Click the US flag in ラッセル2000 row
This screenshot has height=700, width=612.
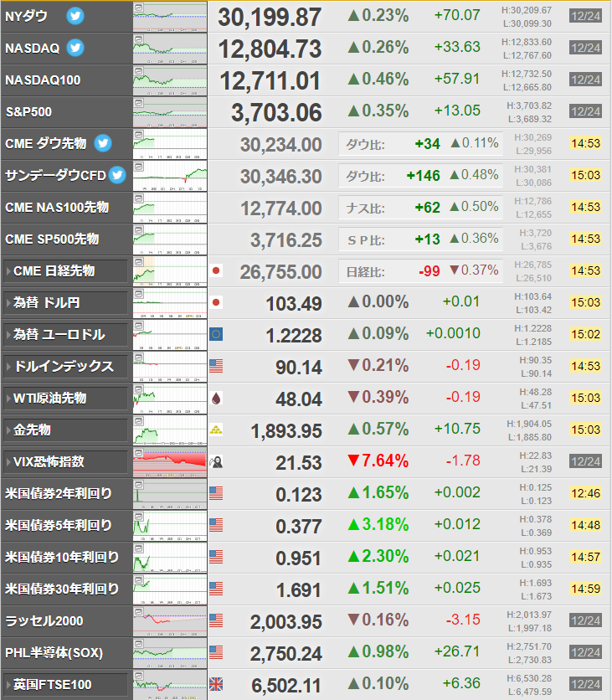(x=216, y=620)
